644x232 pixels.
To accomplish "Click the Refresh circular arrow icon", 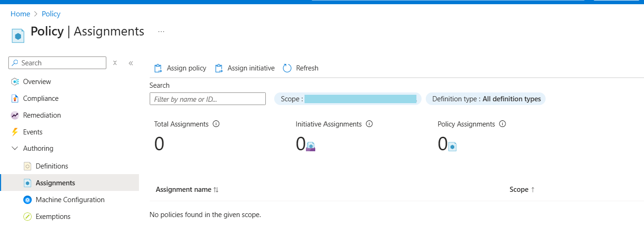I will click(x=287, y=68).
